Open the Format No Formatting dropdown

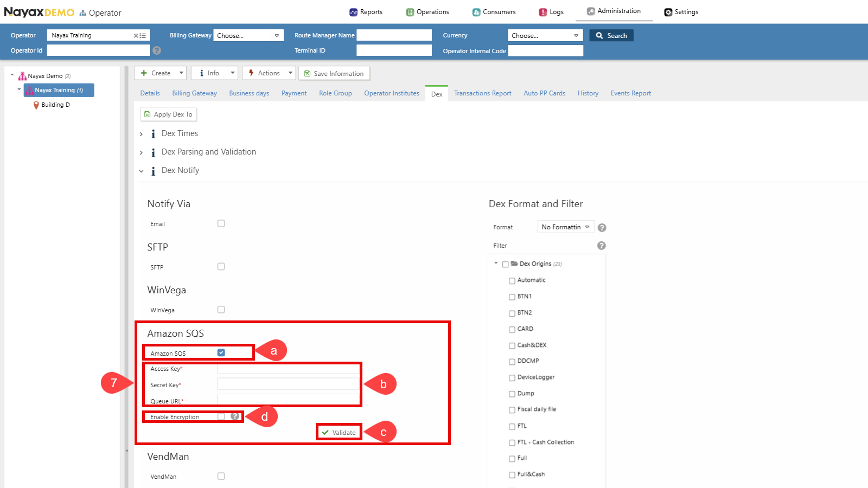[566, 227]
